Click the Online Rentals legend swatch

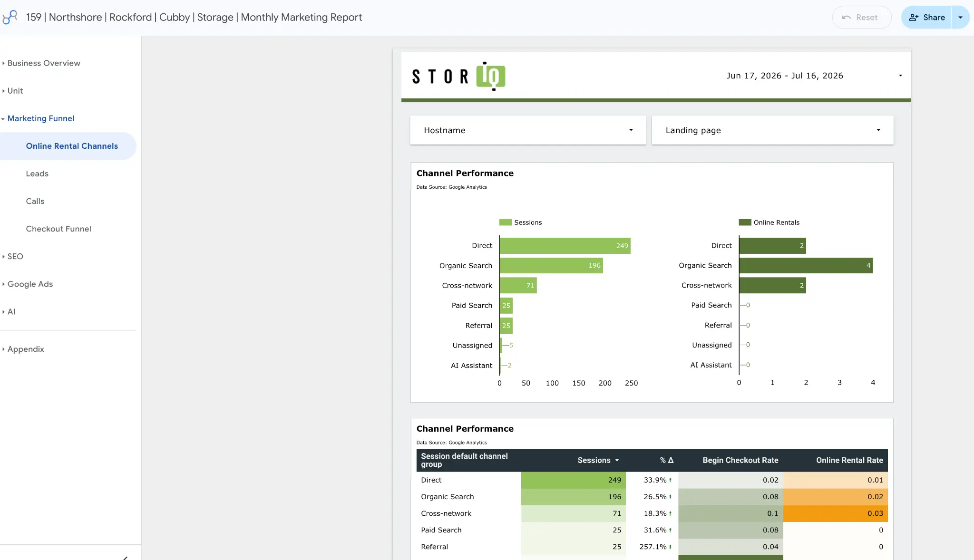745,222
